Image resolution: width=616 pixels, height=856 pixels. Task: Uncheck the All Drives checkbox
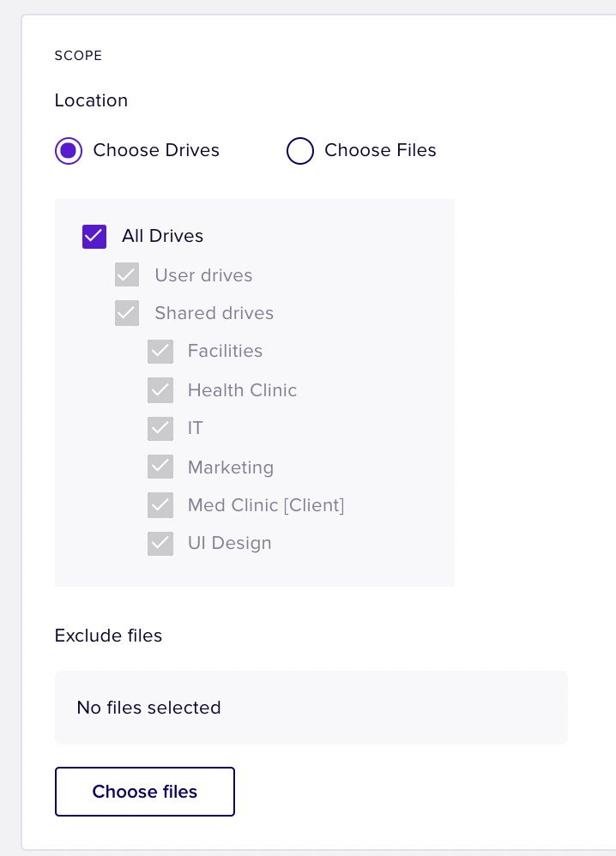[94, 237]
